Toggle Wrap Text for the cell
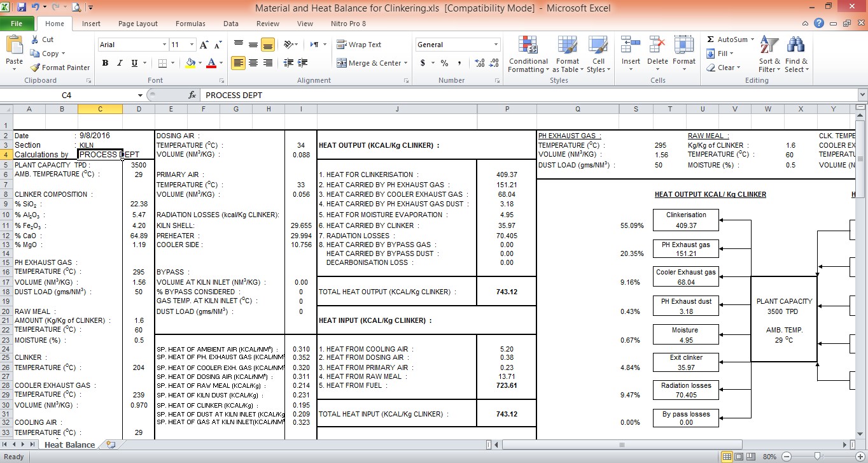 359,45
